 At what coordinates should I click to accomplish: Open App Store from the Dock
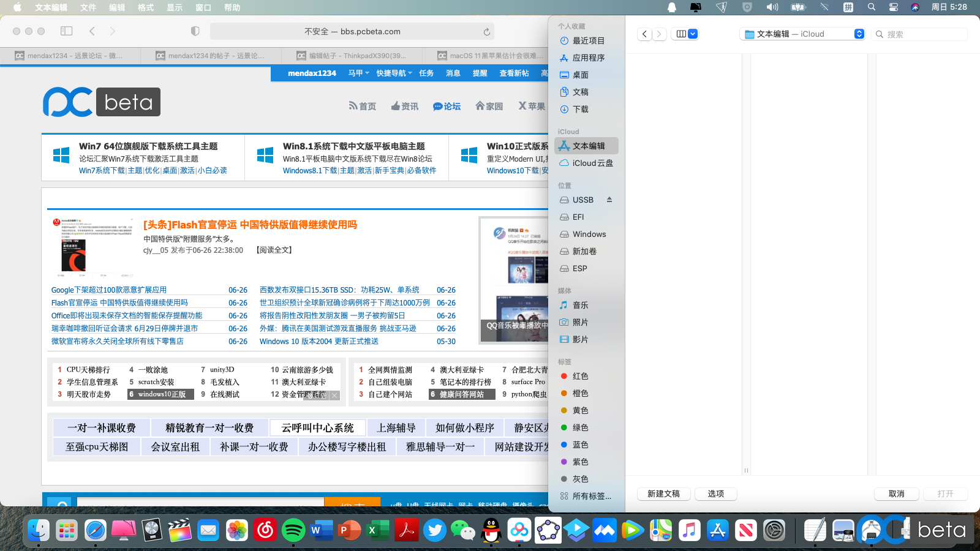pos(717,530)
